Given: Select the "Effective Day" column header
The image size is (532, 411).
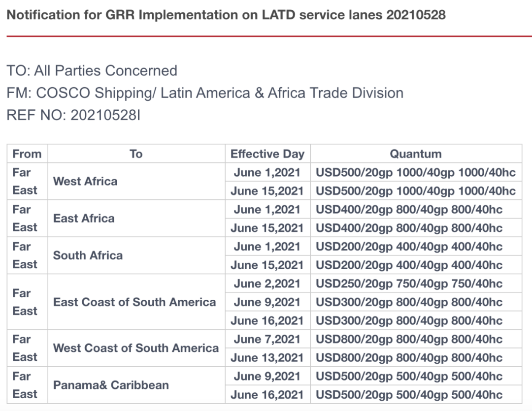Looking at the screenshot, I should coord(267,154).
